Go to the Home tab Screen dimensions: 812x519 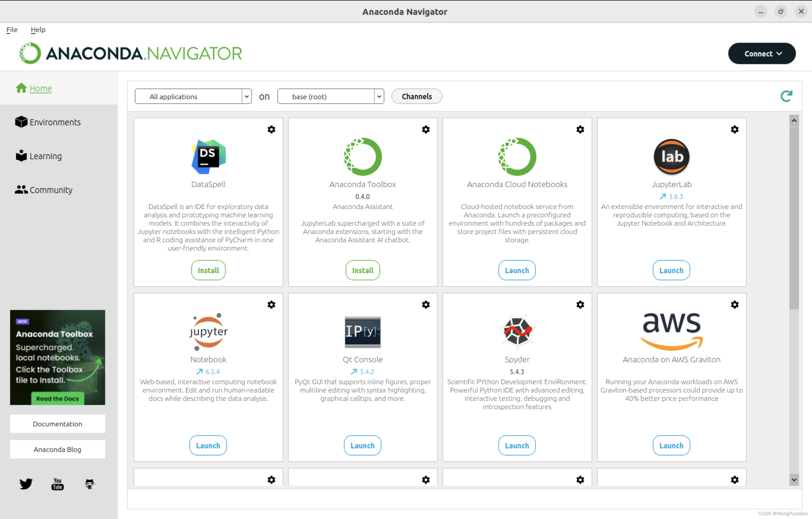tap(41, 88)
